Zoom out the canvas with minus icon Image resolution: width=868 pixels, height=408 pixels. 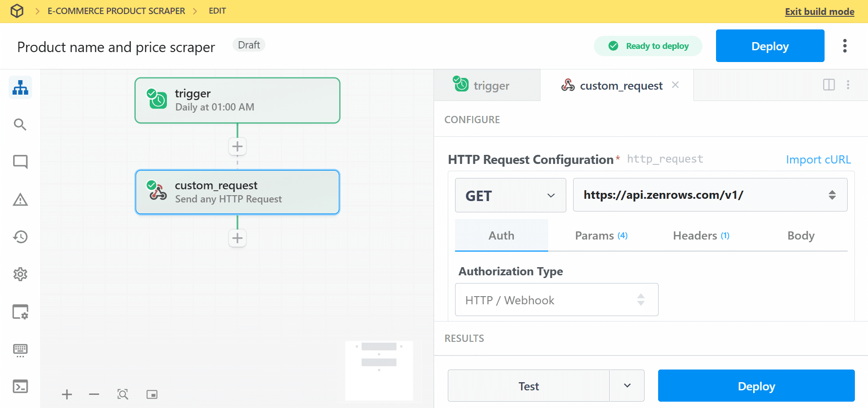pyautogui.click(x=94, y=394)
